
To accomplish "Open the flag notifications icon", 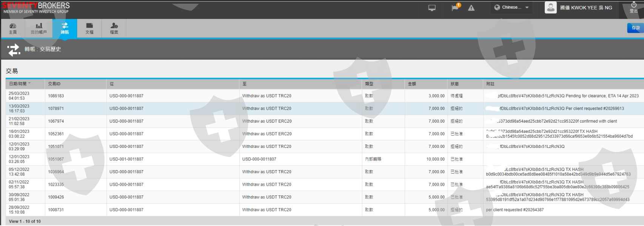I will pos(455,8).
